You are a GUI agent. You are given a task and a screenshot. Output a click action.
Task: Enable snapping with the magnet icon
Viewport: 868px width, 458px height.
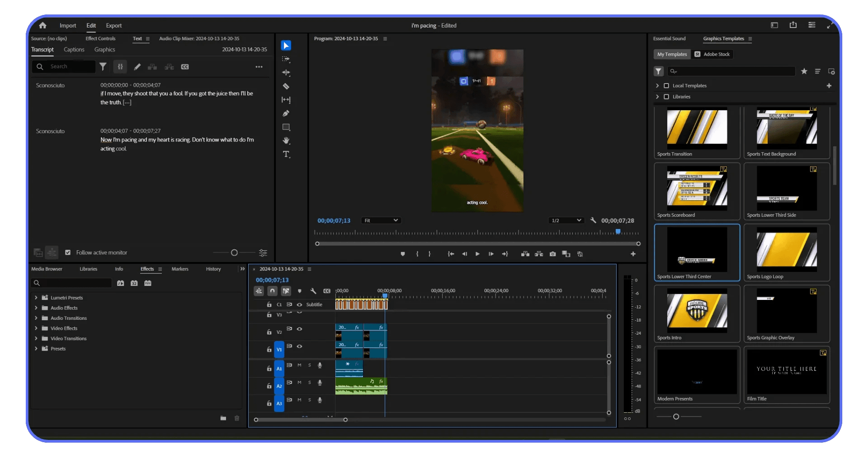coord(273,291)
